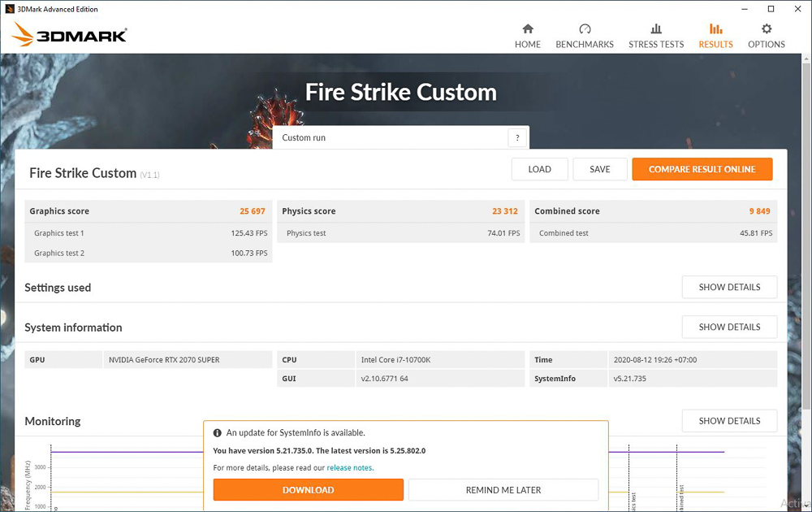The image size is (812, 512).
Task: Click the Fire Strike Custom panel heading
Action: point(83,173)
